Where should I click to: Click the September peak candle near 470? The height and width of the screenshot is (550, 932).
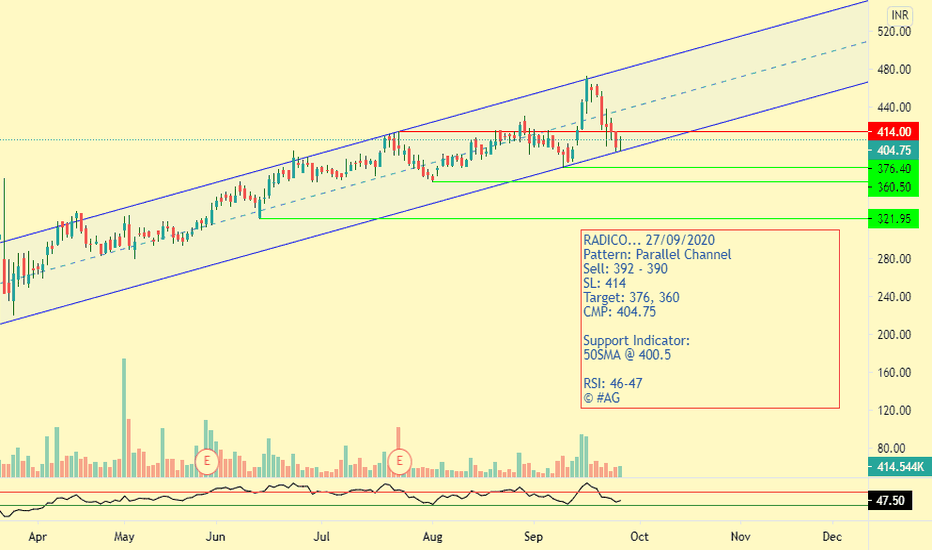coord(587,95)
